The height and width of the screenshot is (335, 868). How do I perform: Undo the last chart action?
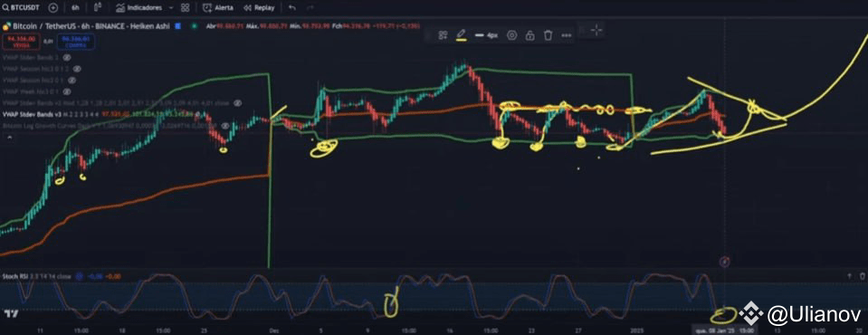pyautogui.click(x=292, y=8)
